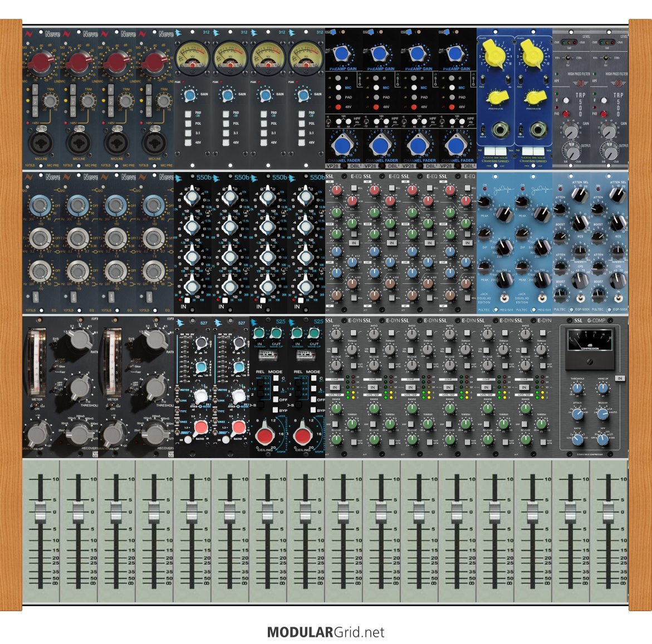Screen dimensions: 652x644
Task: Toggle PAD -20 button on first API 312
Action: tap(188, 114)
